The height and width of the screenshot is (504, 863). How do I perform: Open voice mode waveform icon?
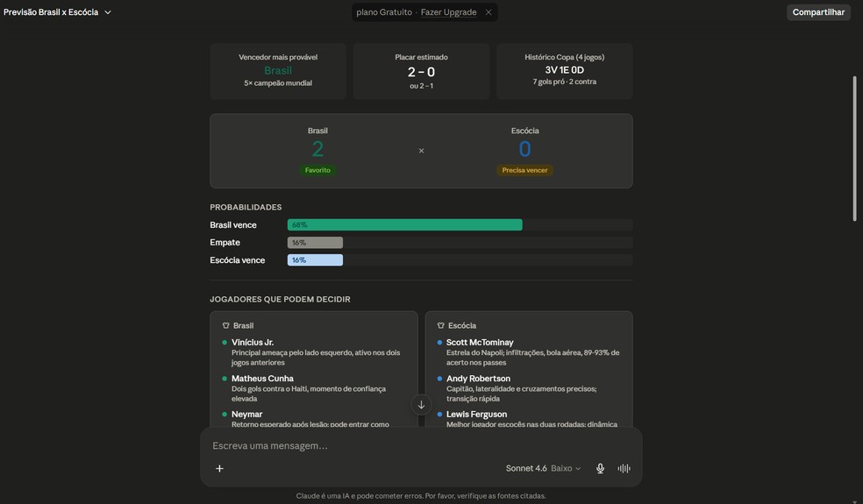click(x=624, y=468)
